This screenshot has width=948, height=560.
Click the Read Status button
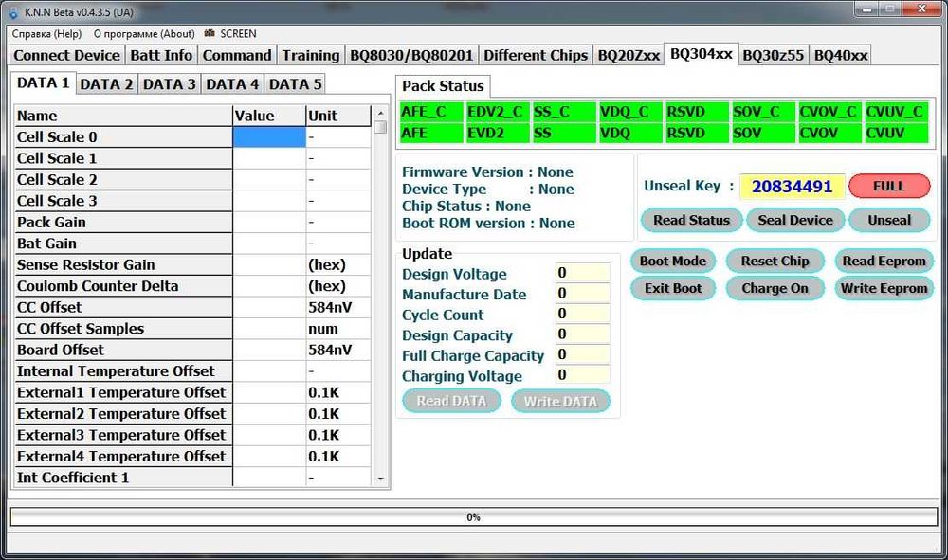(691, 220)
